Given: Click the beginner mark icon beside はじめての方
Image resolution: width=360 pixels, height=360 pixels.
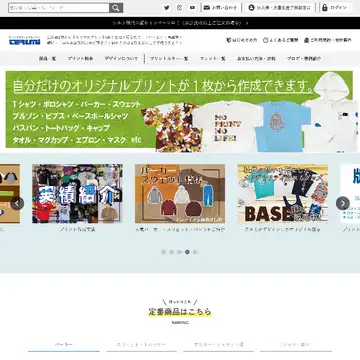Looking at the screenshot, I should click(229, 40).
